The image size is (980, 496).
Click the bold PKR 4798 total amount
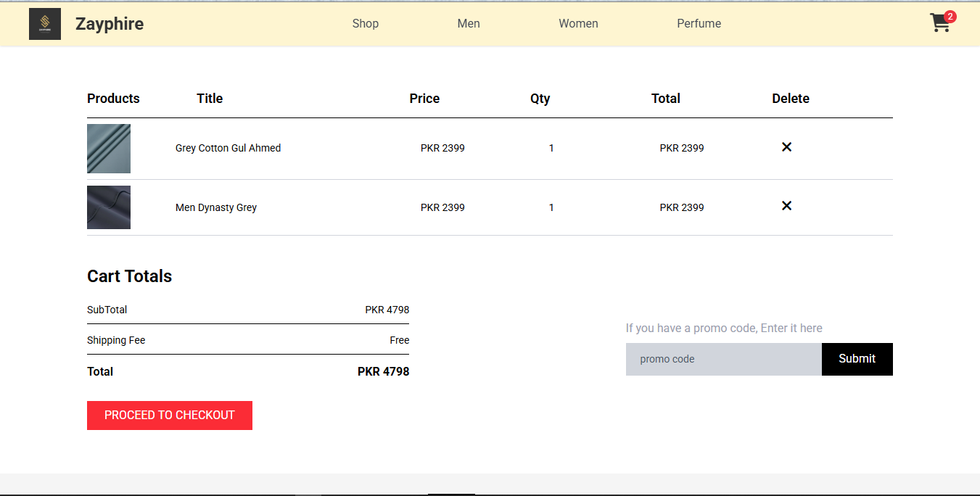point(383,371)
